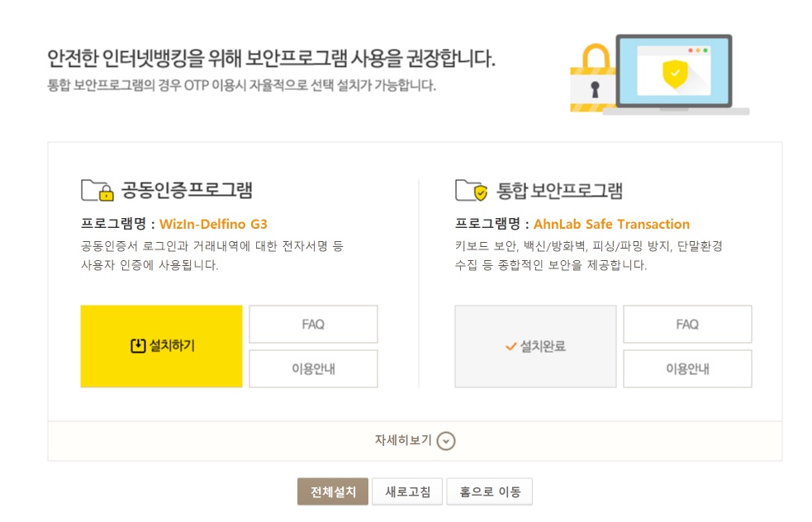Click the 전체설치 button
This screenshot has height=522, width=812.
333,491
